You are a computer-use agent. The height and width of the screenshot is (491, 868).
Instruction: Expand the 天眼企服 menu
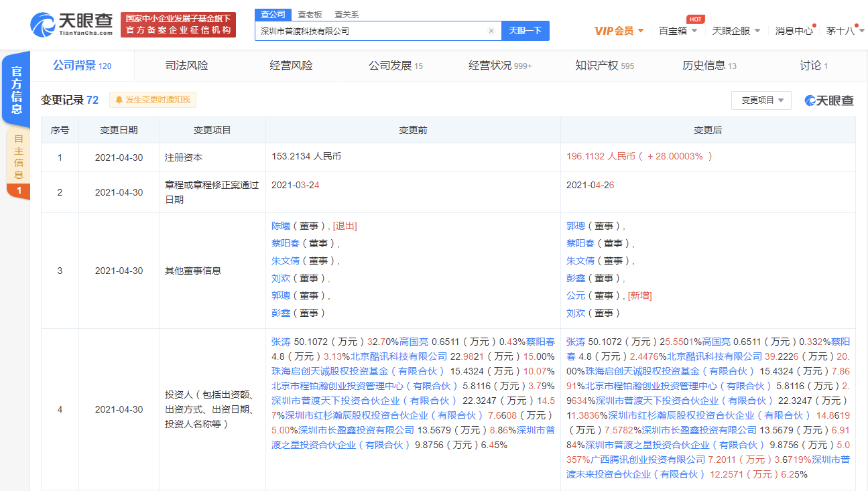point(736,31)
